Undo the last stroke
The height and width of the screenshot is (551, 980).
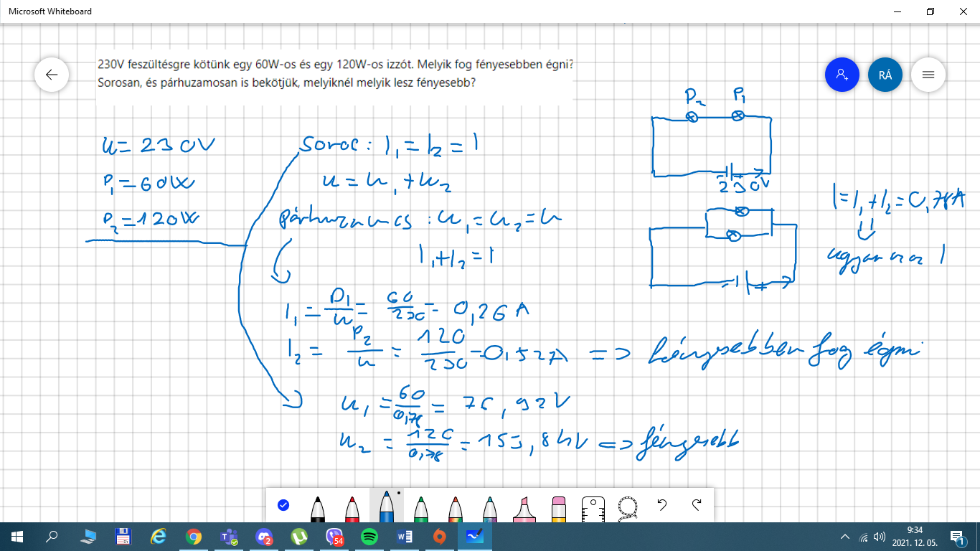662,505
